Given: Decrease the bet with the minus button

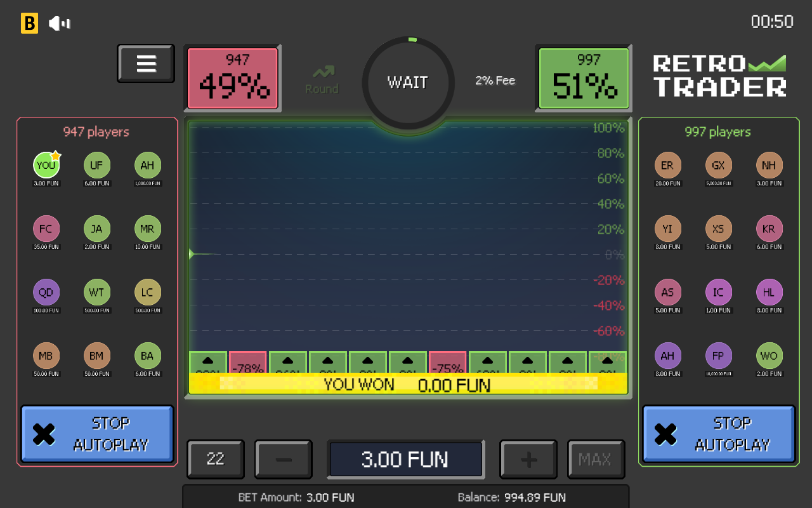Looking at the screenshot, I should [284, 459].
